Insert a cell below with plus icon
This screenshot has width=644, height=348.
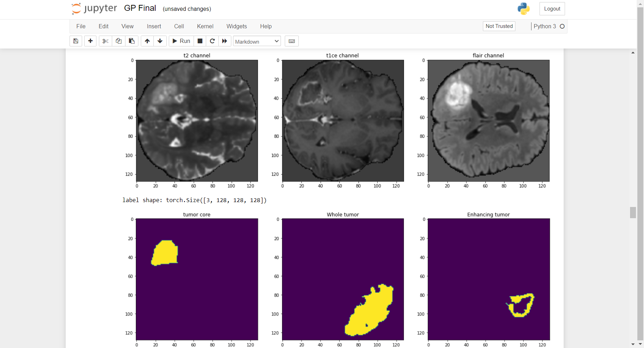(x=90, y=41)
